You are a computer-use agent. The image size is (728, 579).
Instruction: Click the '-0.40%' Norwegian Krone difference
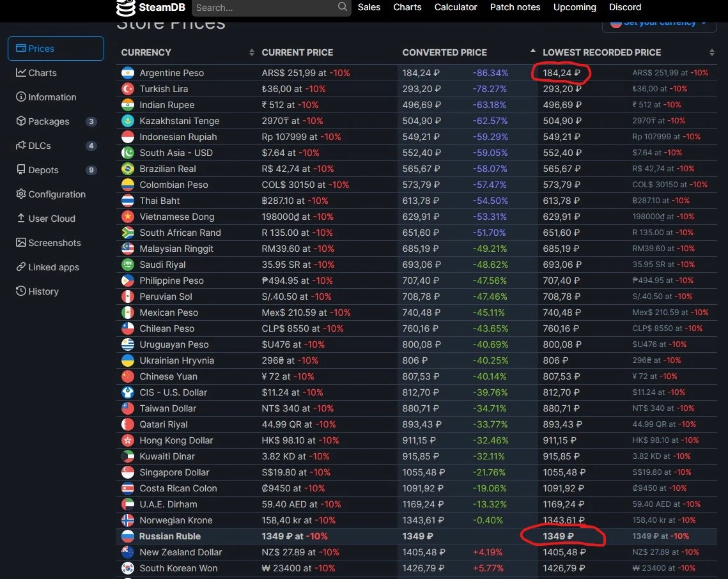click(x=488, y=520)
